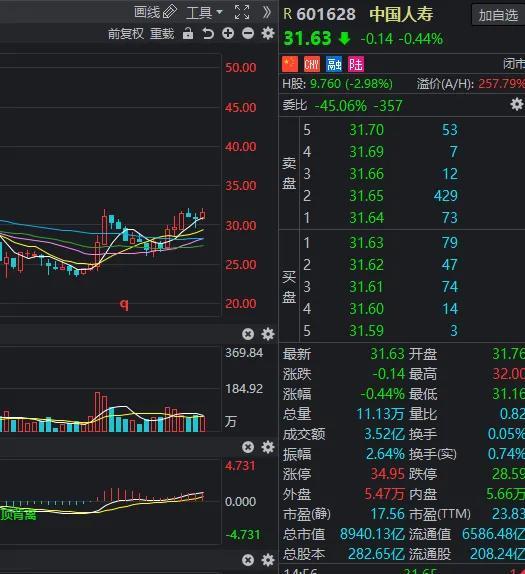Click the 涨停 limit-up price 34.95
The image size is (525, 574).
[x=387, y=474]
